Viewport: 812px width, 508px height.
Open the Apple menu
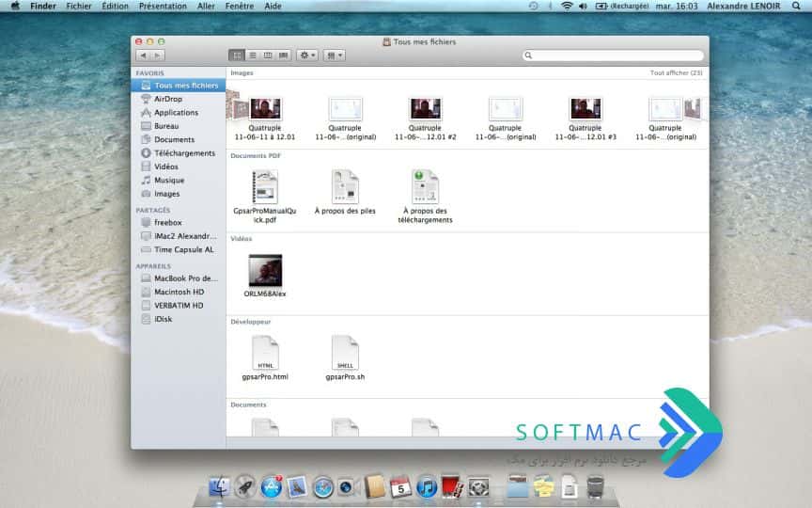[x=15, y=7]
